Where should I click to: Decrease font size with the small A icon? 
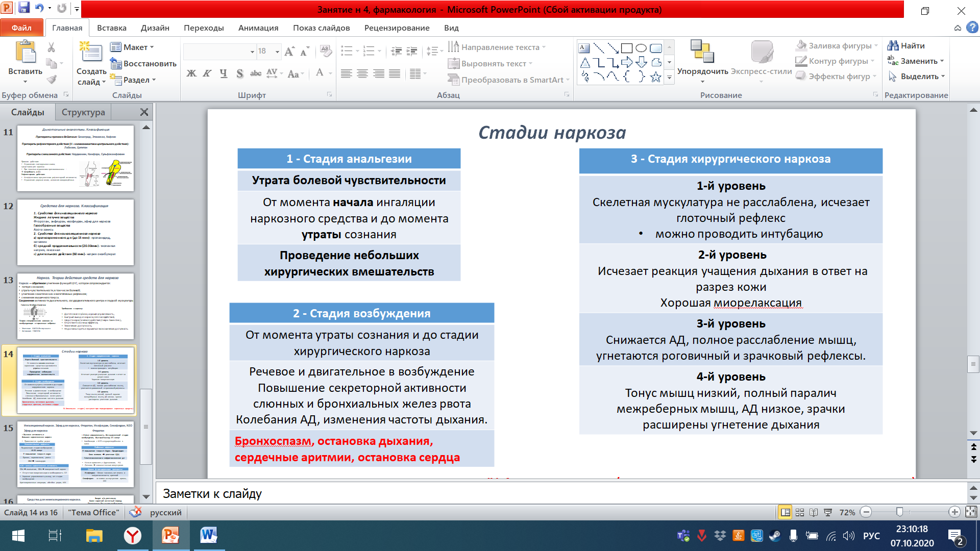click(304, 52)
